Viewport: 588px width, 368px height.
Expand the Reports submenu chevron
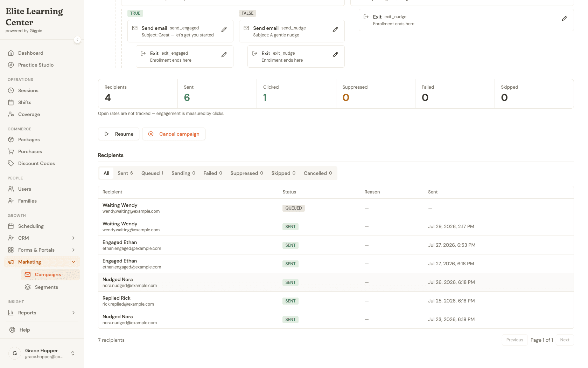click(x=73, y=313)
